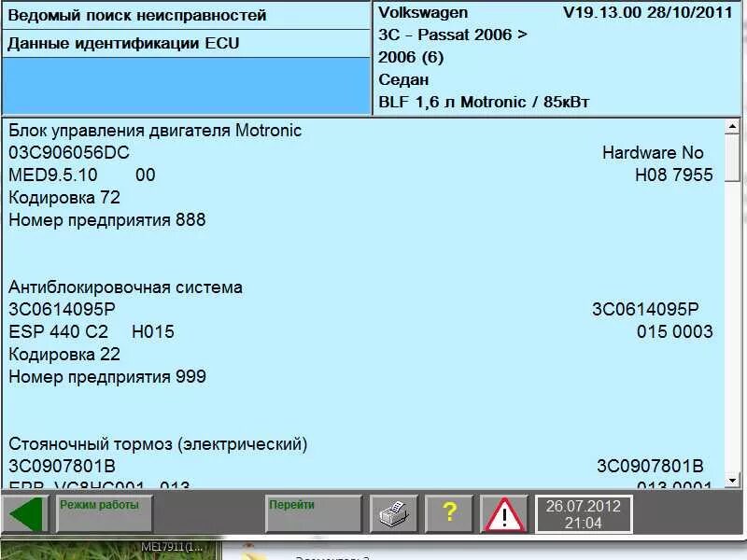Select the Номер предприятия 888 line
The image size is (747, 560).
click(x=107, y=220)
